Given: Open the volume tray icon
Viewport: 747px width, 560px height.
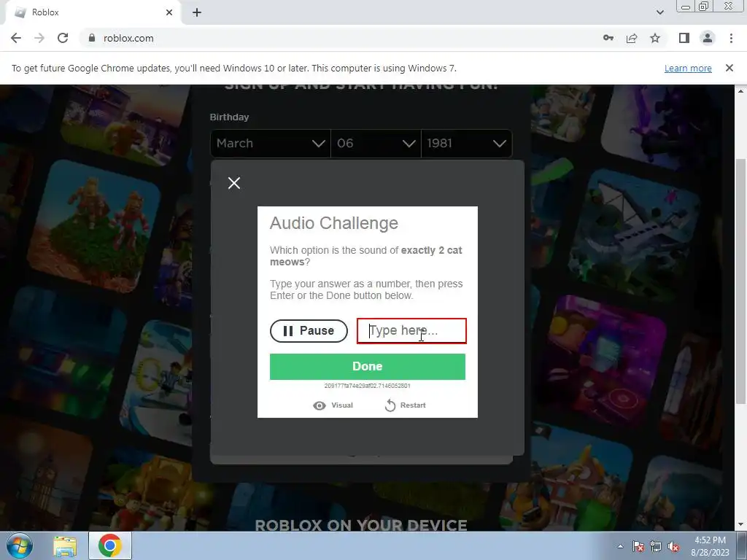Looking at the screenshot, I should (673, 546).
